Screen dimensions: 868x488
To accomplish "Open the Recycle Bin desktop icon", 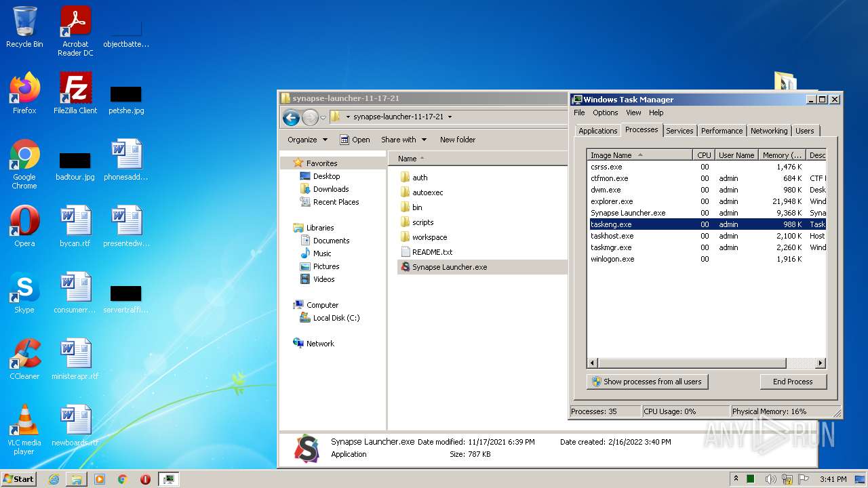I will click(24, 27).
